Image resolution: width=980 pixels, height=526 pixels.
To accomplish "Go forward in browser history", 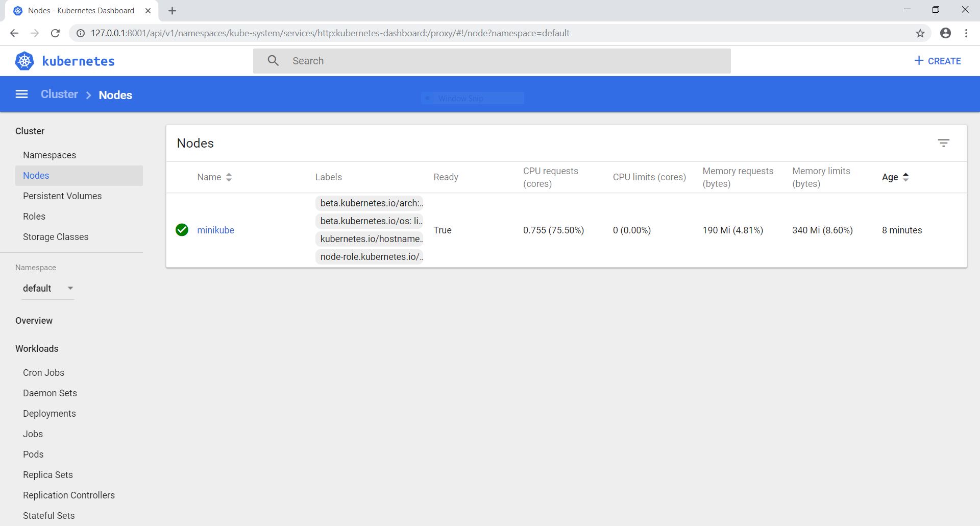I will tap(35, 33).
